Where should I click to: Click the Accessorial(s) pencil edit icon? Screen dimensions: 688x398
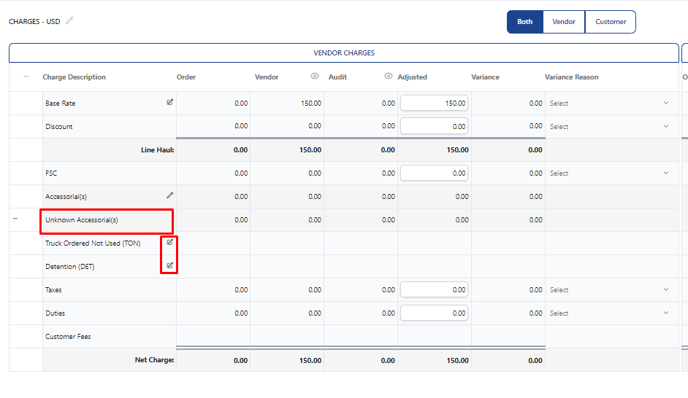pyautogui.click(x=170, y=195)
